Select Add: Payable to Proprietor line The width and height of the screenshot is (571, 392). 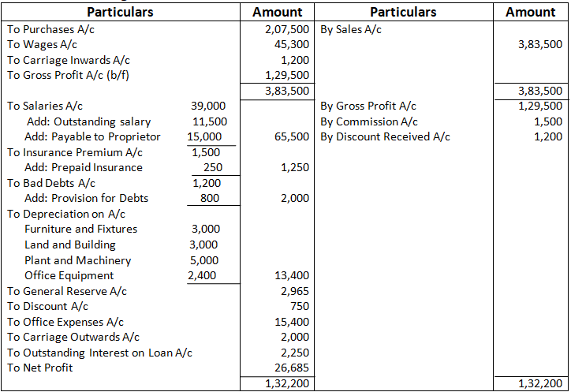click(x=92, y=136)
